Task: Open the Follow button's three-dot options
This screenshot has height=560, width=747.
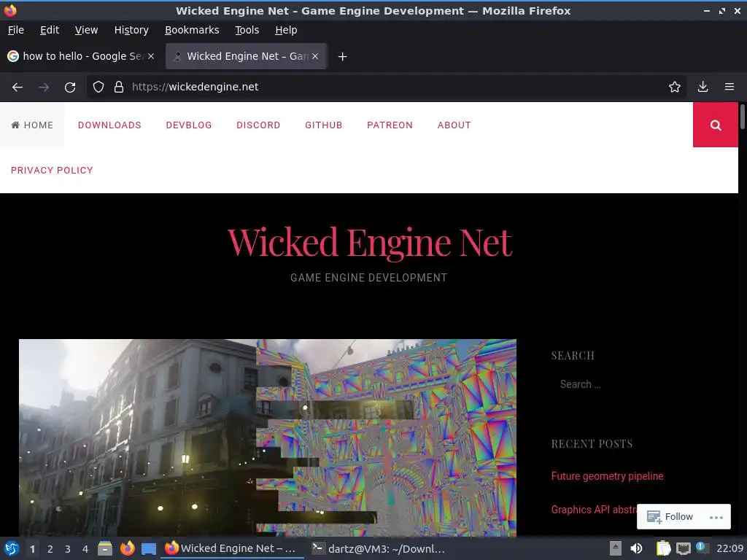Action: (716, 517)
